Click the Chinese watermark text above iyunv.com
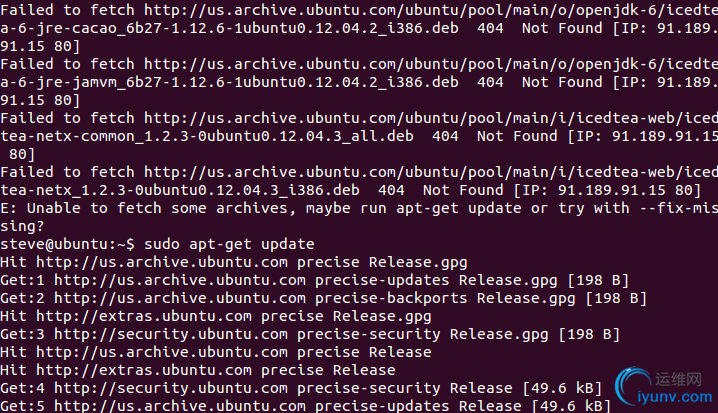Screen dimensions: 718x413 click(678, 379)
